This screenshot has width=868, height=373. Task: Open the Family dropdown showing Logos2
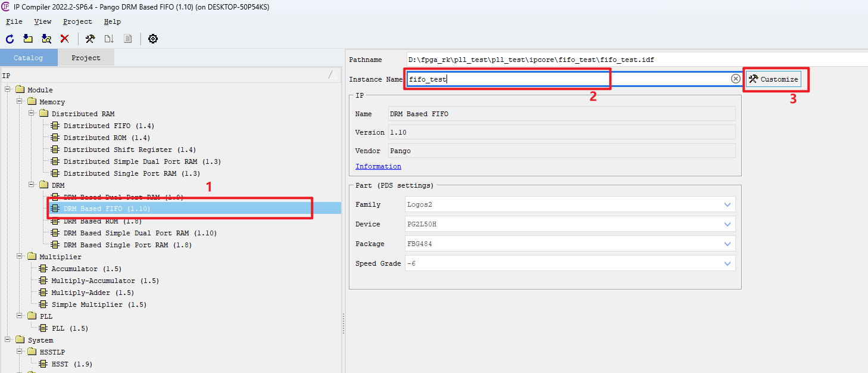click(x=727, y=204)
